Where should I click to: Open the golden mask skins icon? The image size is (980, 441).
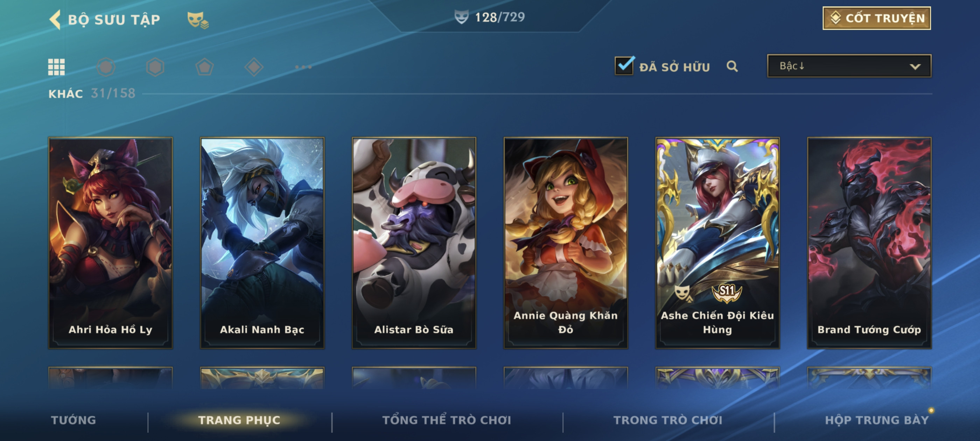[x=197, y=20]
